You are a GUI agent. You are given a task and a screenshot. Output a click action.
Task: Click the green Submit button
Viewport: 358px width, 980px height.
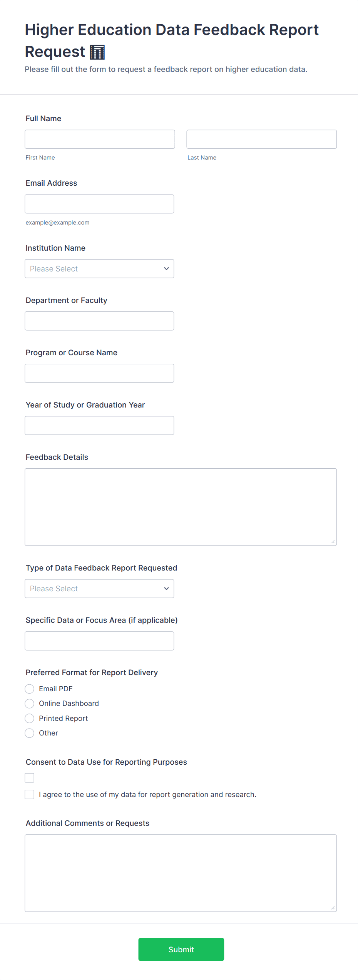[x=181, y=949]
